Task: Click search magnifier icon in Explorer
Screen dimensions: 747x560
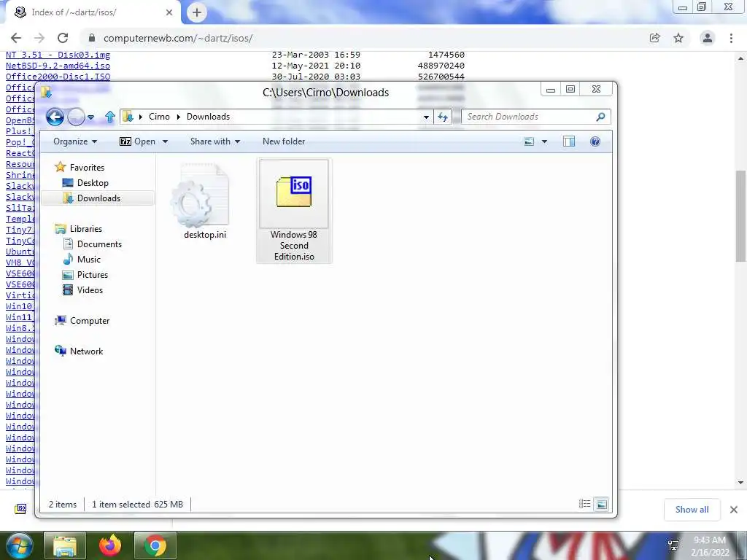Action: (601, 117)
